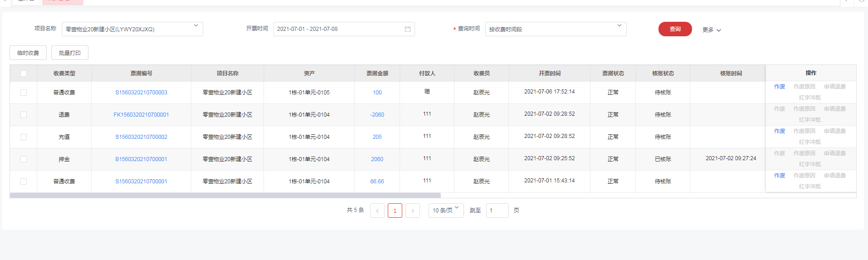Viewport: 868px width, 260px height.
Task: Open receipt link FK1560320210700001
Action: pyautogui.click(x=141, y=115)
